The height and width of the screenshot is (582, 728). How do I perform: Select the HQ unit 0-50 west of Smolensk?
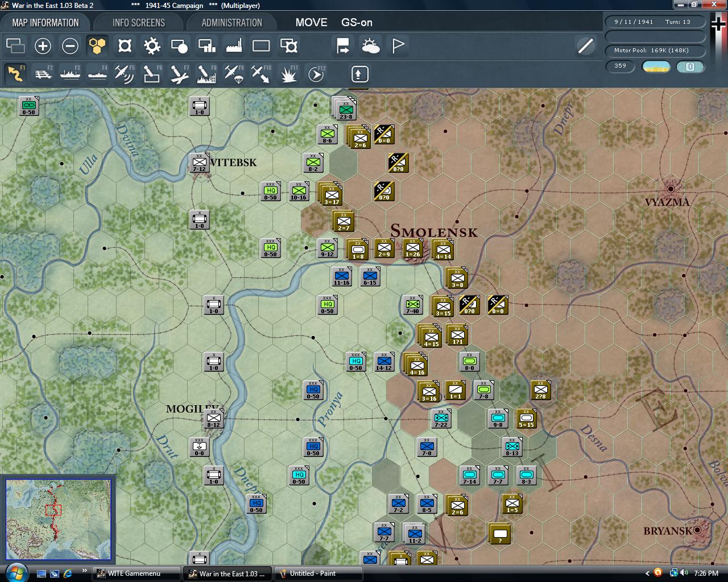tap(271, 248)
